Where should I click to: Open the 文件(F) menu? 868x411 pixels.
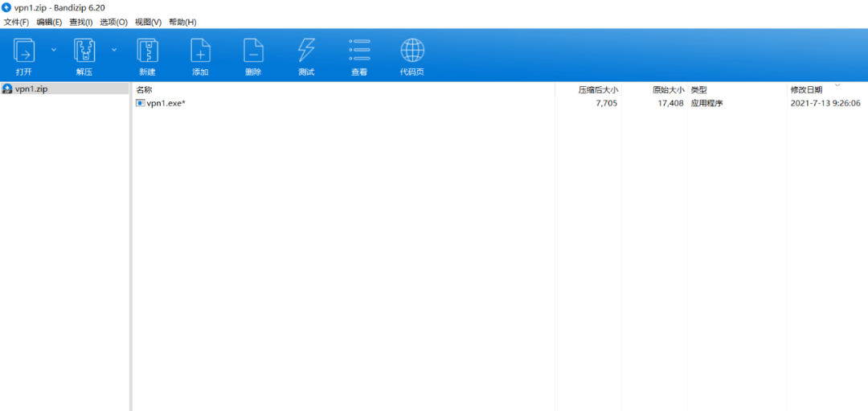coord(17,23)
